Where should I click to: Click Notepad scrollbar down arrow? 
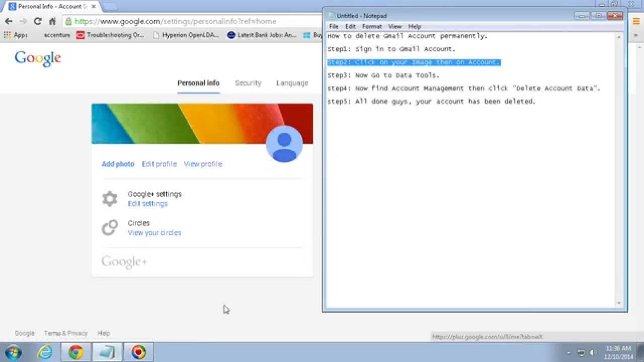619,303
